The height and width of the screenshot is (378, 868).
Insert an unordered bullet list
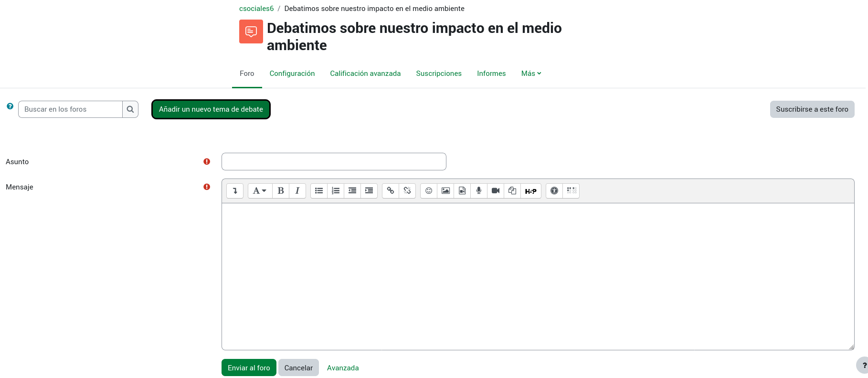[319, 191]
